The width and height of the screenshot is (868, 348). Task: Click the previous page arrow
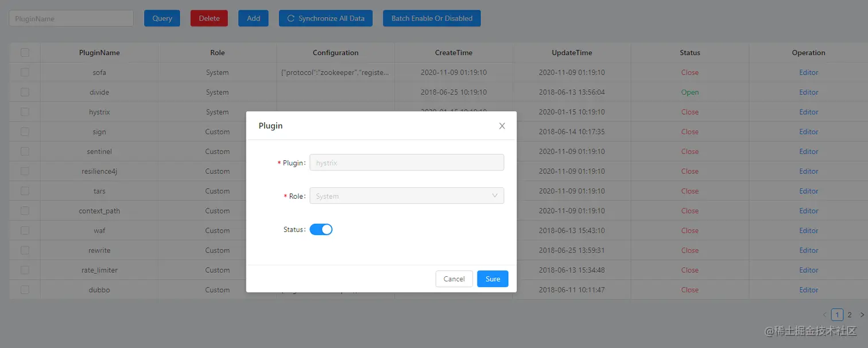pyautogui.click(x=825, y=315)
